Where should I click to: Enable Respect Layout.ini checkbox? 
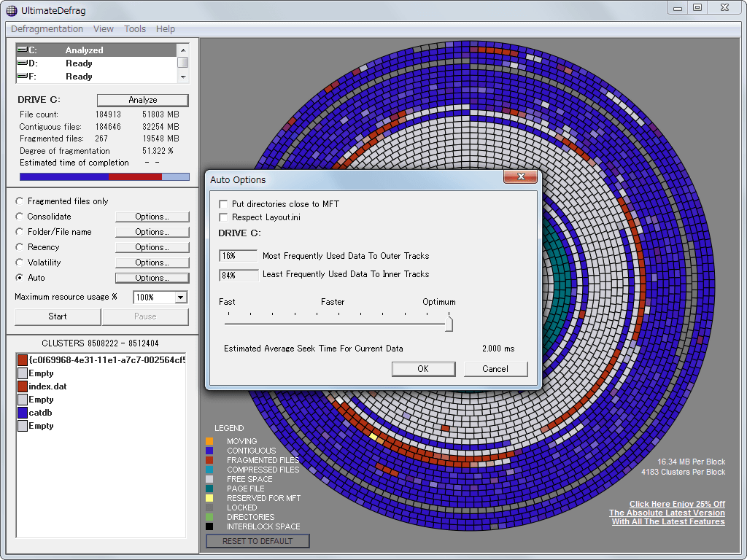(223, 217)
